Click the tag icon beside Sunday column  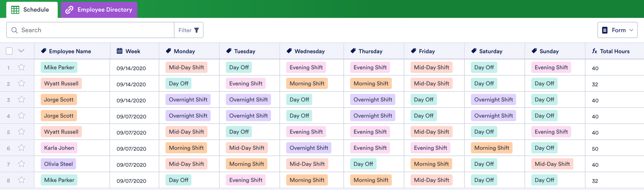click(x=534, y=51)
